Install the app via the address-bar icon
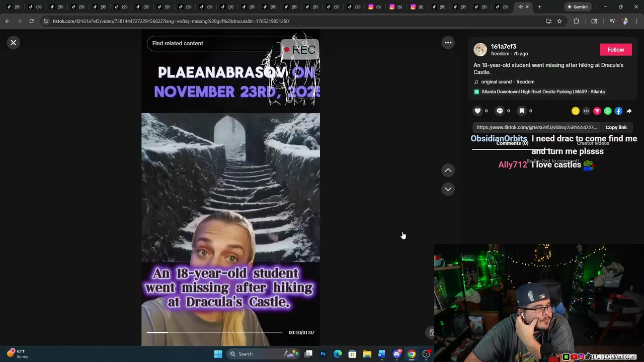Viewport: 644px width, 362px height. [x=548, y=21]
